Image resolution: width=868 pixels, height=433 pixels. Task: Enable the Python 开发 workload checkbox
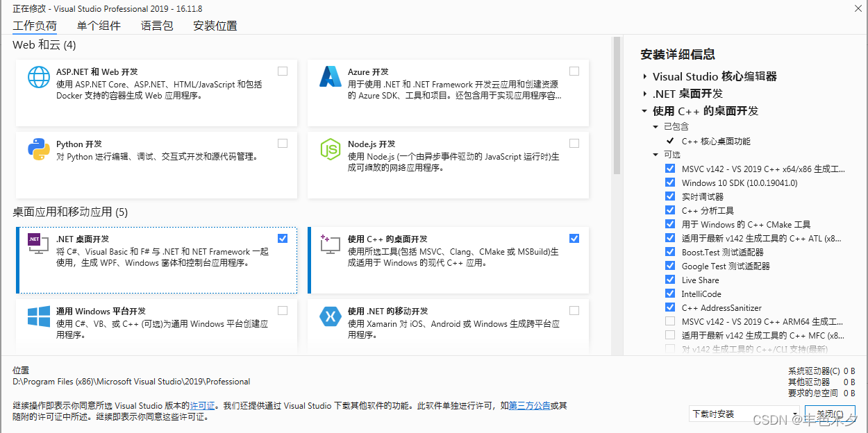coord(283,143)
